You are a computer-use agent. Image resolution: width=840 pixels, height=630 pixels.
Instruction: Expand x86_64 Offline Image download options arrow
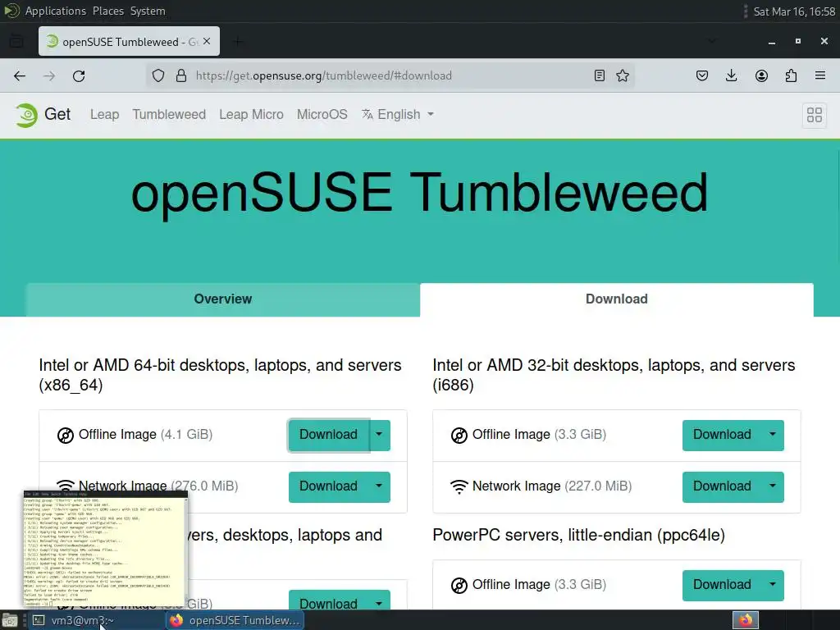379,435
